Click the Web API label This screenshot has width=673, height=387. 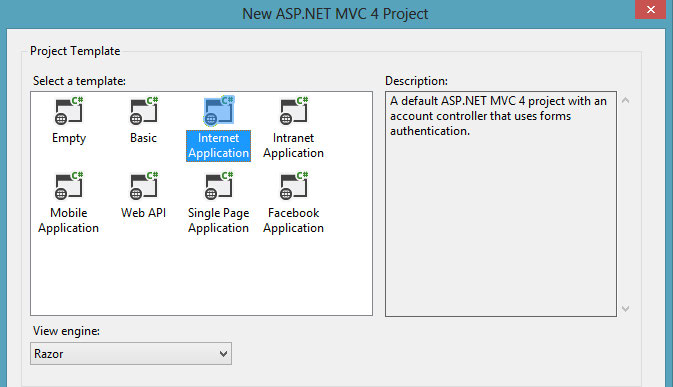143,213
